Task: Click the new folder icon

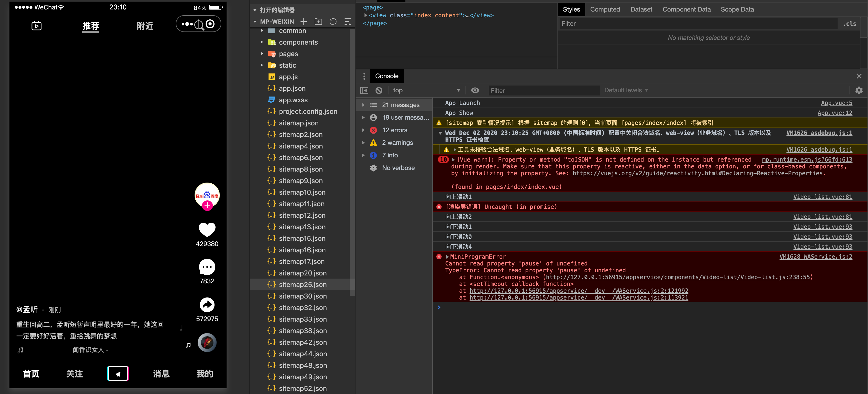Action: click(x=318, y=22)
